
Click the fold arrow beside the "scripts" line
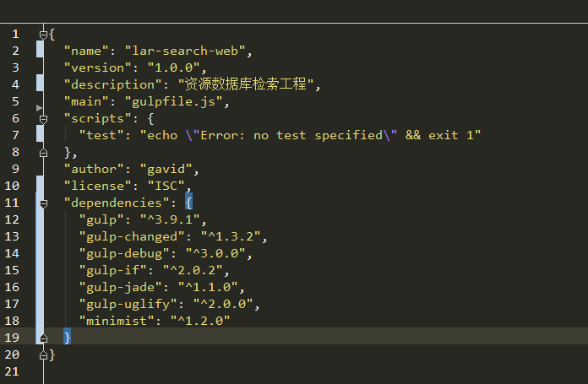coord(39,108)
